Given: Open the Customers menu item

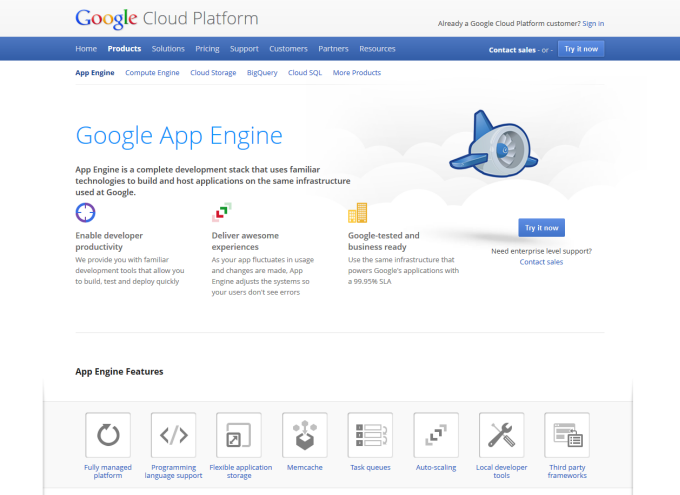Looking at the screenshot, I should pos(288,49).
